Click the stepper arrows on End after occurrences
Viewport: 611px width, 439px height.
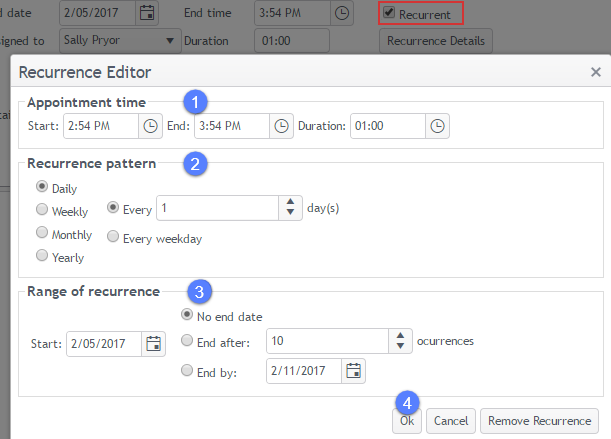point(401,341)
